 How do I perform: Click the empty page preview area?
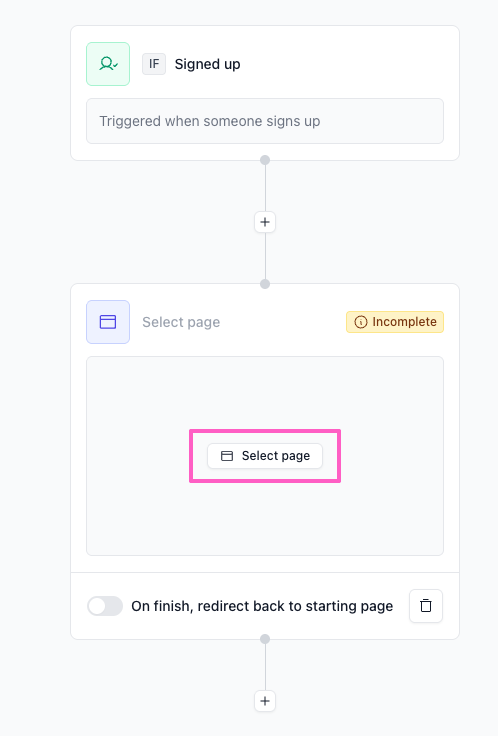[x=265, y=456]
